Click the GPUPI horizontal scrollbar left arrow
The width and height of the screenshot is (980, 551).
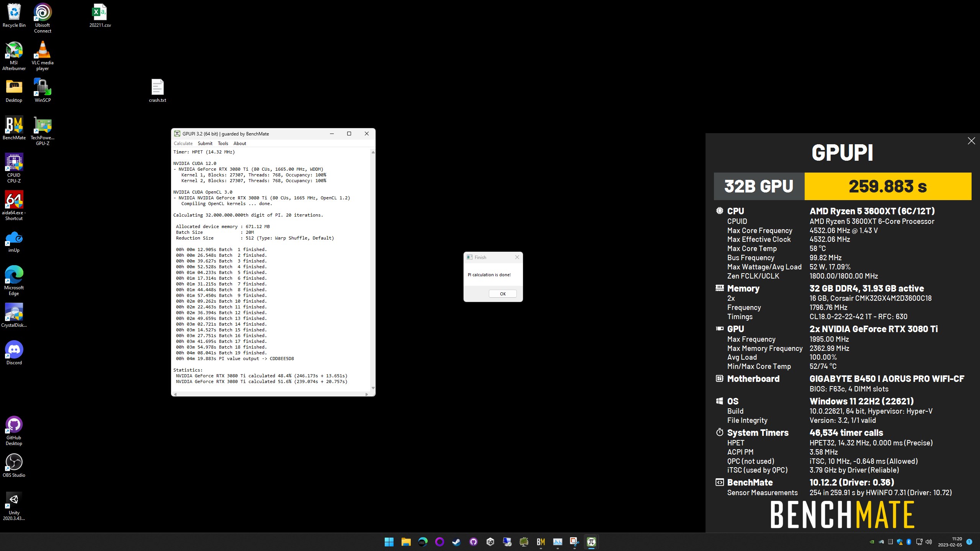175,394
